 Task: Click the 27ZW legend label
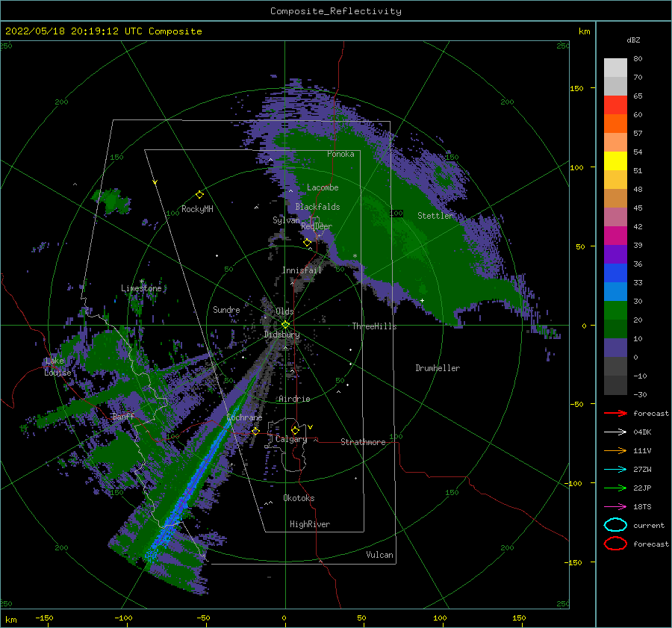point(642,470)
